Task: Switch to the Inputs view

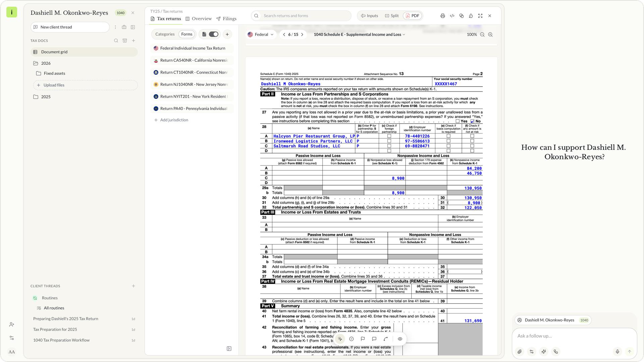Action: point(370,16)
